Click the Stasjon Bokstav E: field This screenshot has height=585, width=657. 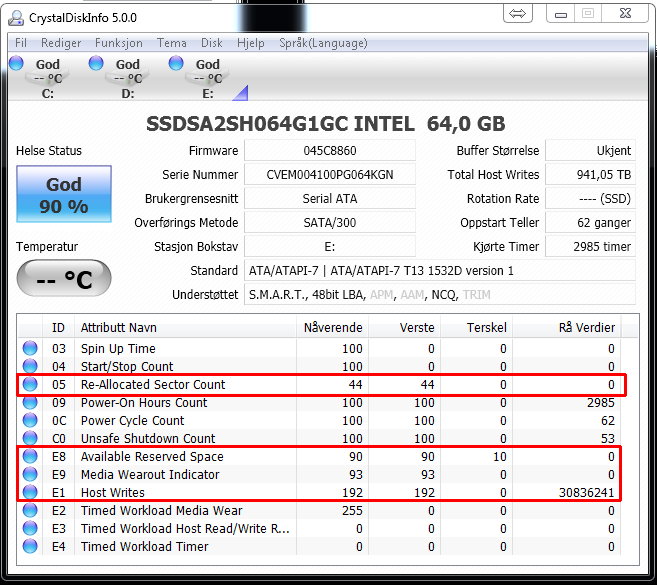coord(330,246)
